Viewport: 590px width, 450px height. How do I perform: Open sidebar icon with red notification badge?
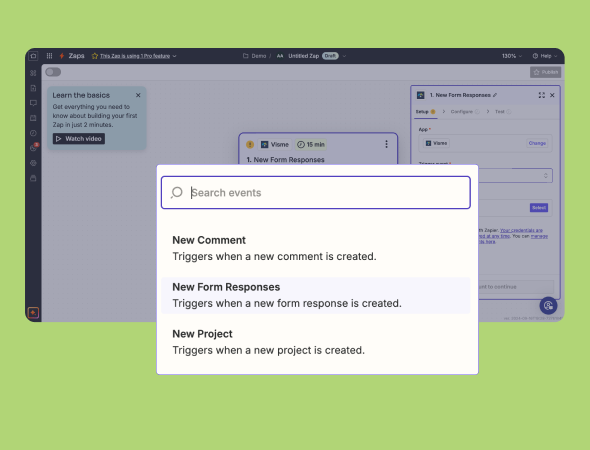coord(34,147)
